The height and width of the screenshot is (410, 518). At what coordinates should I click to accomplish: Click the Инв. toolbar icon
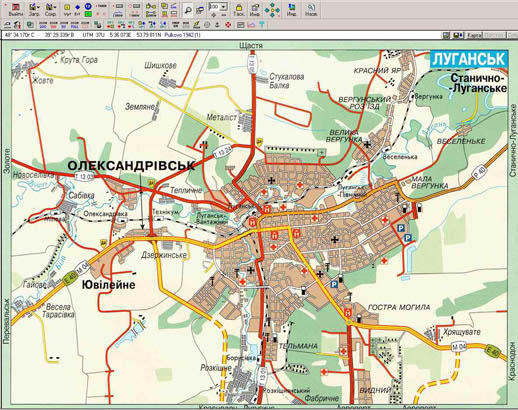tap(255, 10)
